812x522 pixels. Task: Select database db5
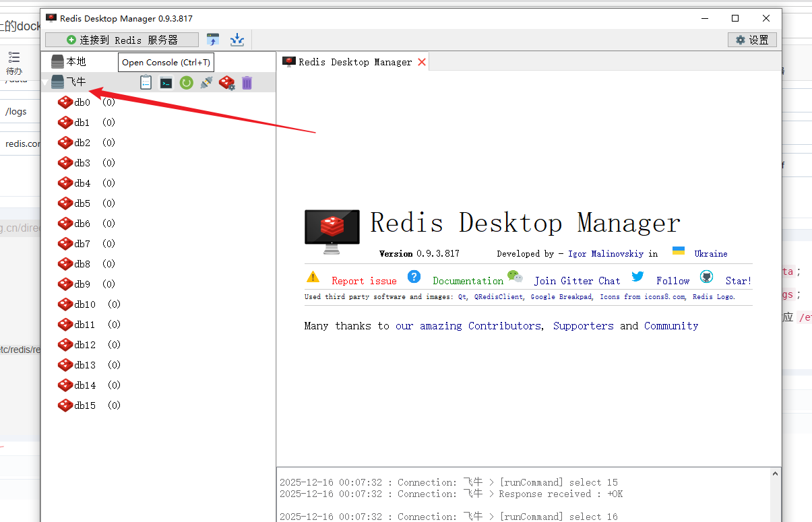pos(86,203)
